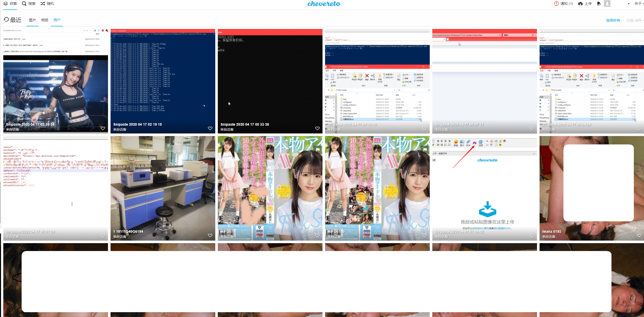Screen dimensions: 644x317
Task: Like the Snipaste 2020 04 17 02 19 15 image
Action: [210, 128]
